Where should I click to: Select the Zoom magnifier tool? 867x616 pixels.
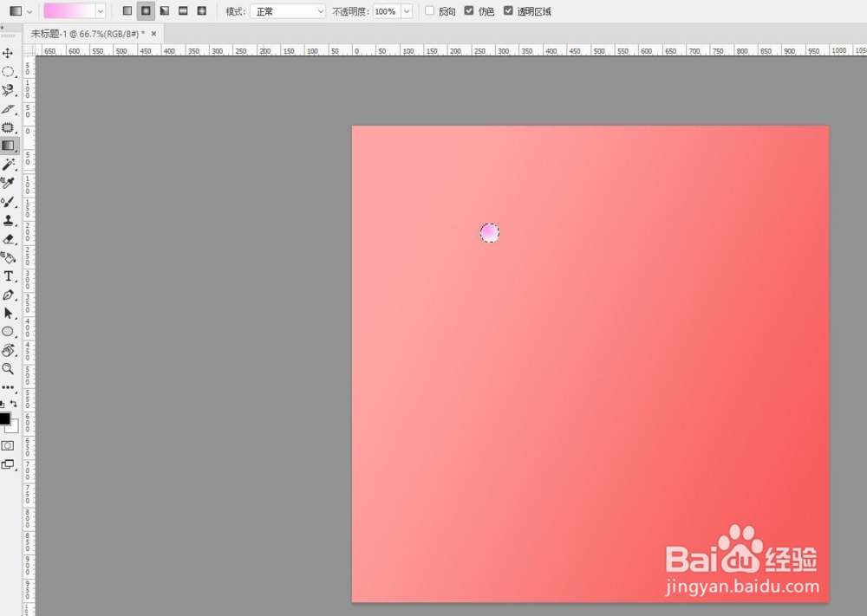pyautogui.click(x=8, y=368)
